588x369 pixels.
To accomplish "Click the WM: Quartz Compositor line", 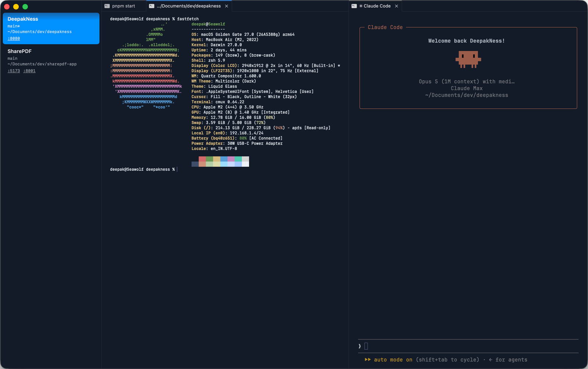I will 226,76.
